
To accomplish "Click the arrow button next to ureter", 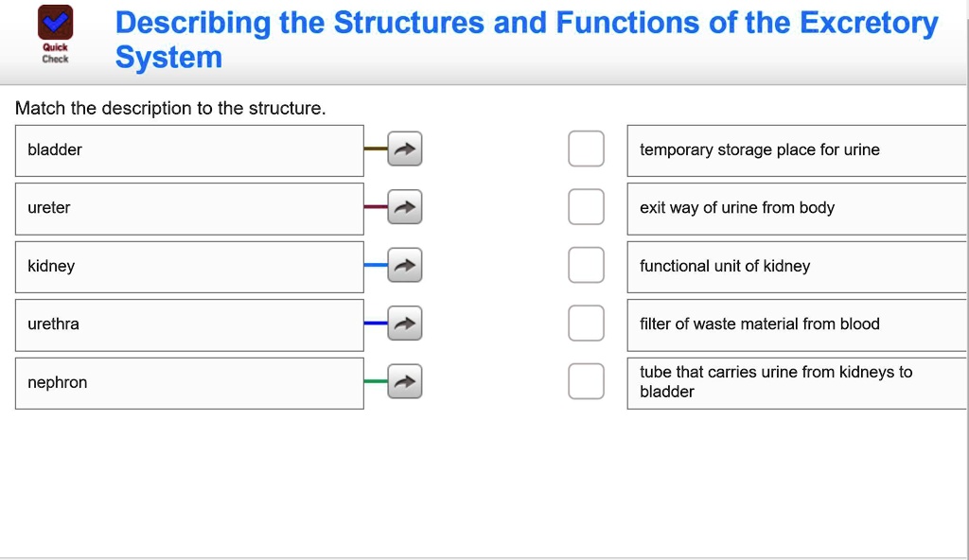I will pyautogui.click(x=405, y=208).
